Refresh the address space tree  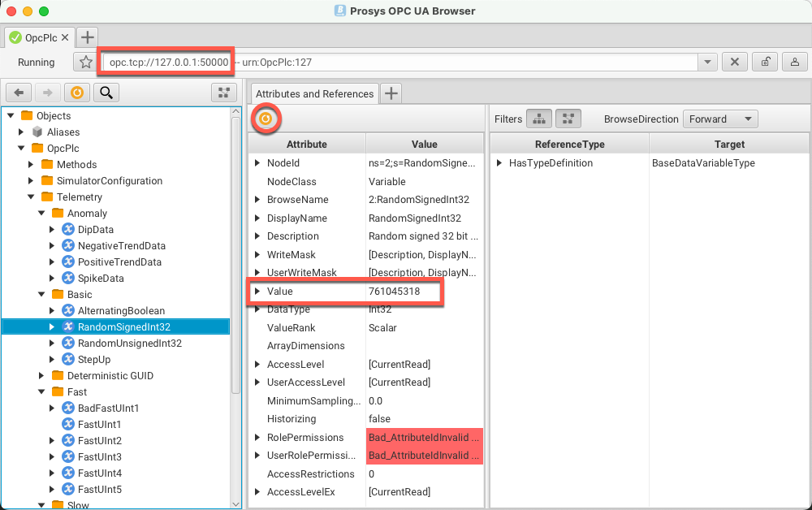[x=76, y=93]
